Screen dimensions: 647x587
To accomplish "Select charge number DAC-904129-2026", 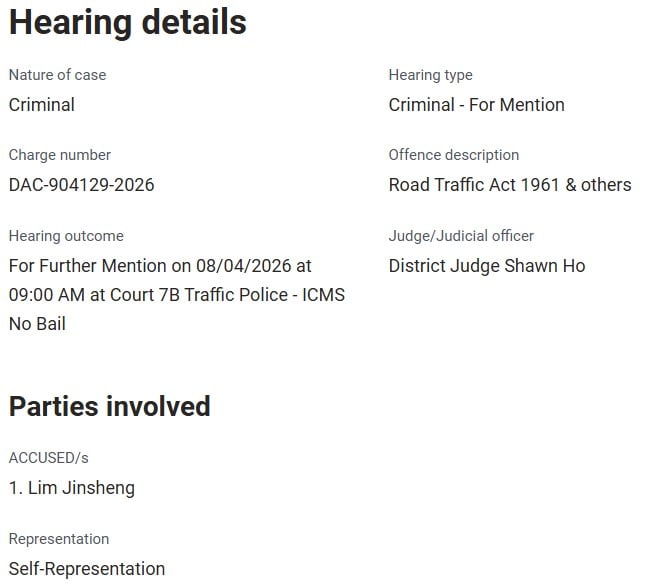I will coord(82,185).
